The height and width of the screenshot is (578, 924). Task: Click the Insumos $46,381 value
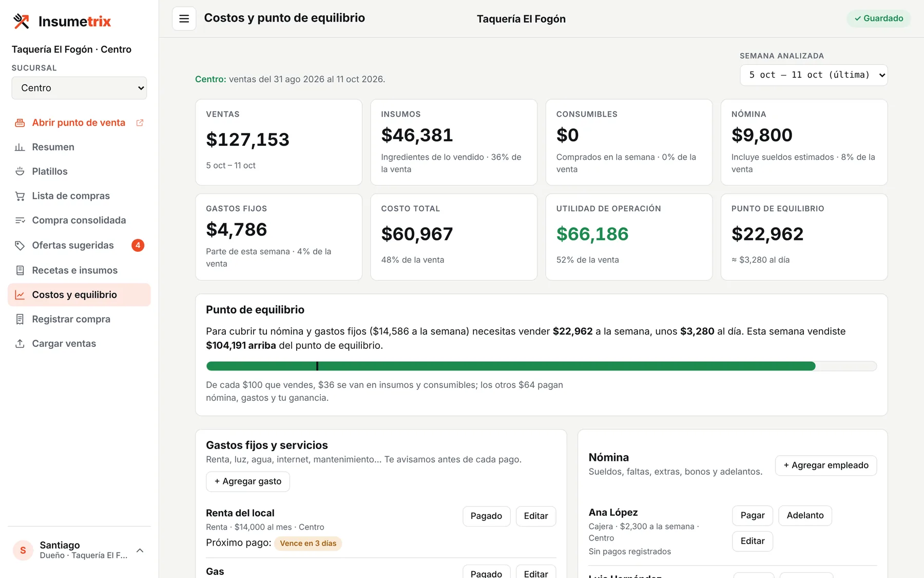pos(417,136)
